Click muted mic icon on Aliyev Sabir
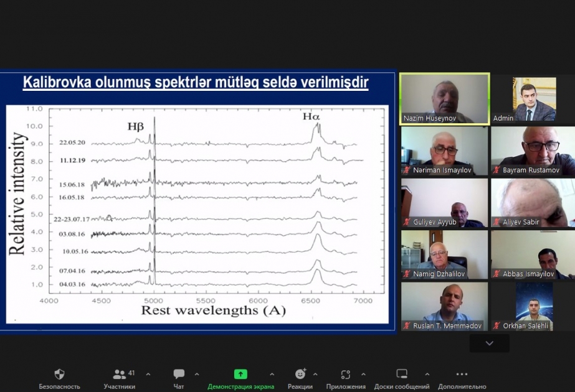 coord(497,222)
